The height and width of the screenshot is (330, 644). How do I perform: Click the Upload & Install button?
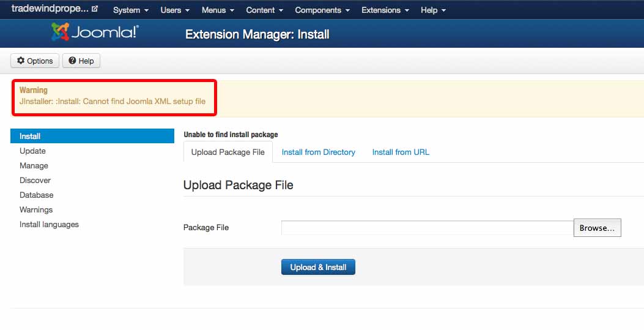pos(318,267)
